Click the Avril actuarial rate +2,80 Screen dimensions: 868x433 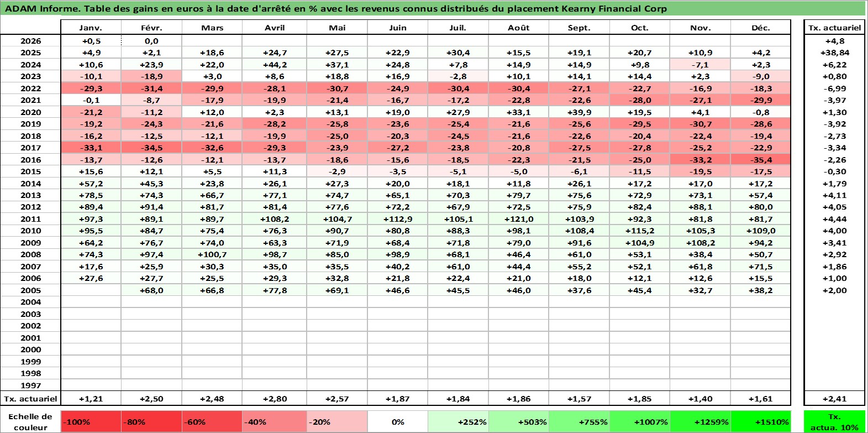[275, 399]
